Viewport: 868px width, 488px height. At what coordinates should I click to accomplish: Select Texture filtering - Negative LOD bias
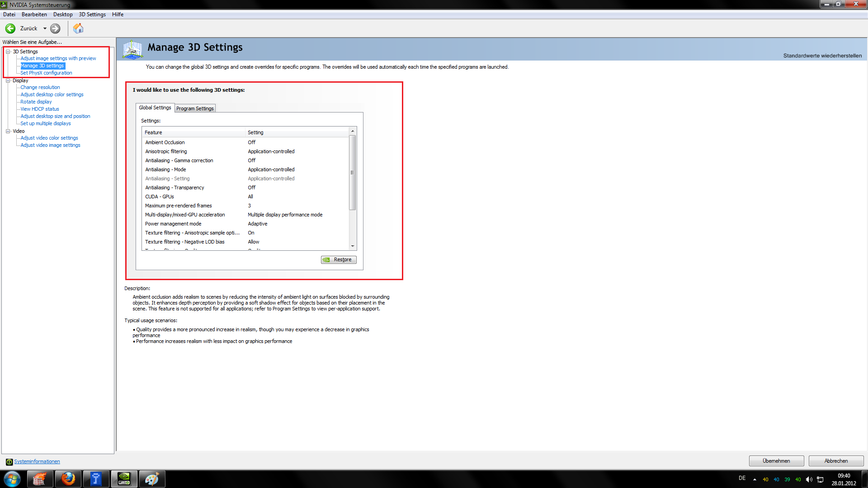[245, 242]
